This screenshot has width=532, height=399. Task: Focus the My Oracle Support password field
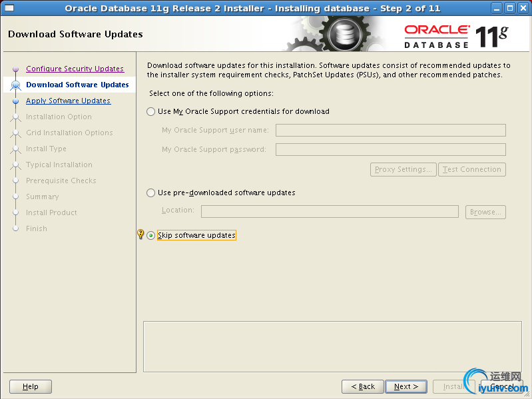point(391,150)
